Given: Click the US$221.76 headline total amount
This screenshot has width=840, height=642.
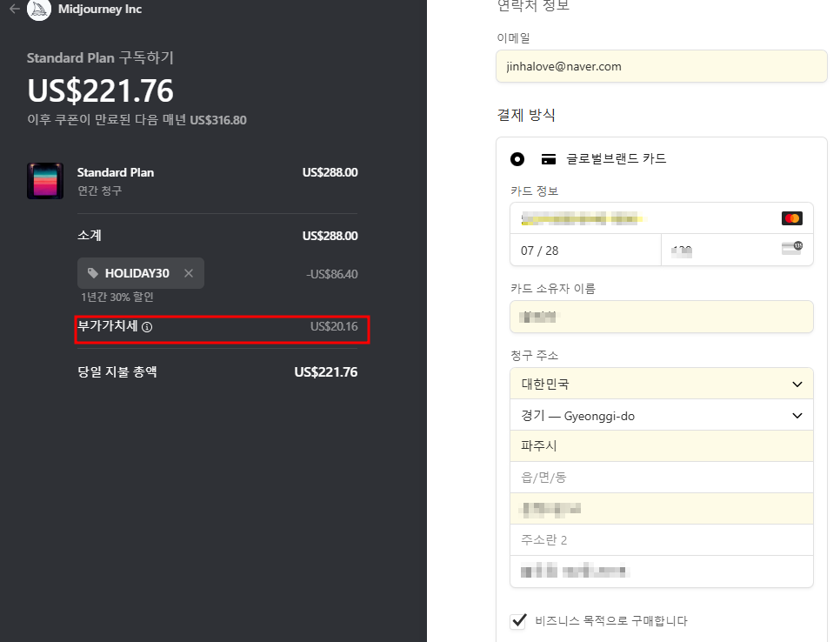Looking at the screenshot, I should [100, 90].
